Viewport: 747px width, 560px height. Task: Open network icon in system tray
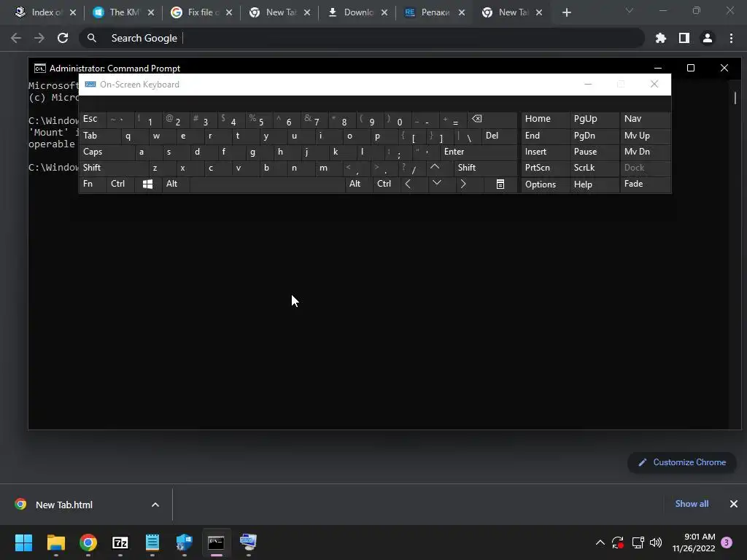pyautogui.click(x=638, y=542)
